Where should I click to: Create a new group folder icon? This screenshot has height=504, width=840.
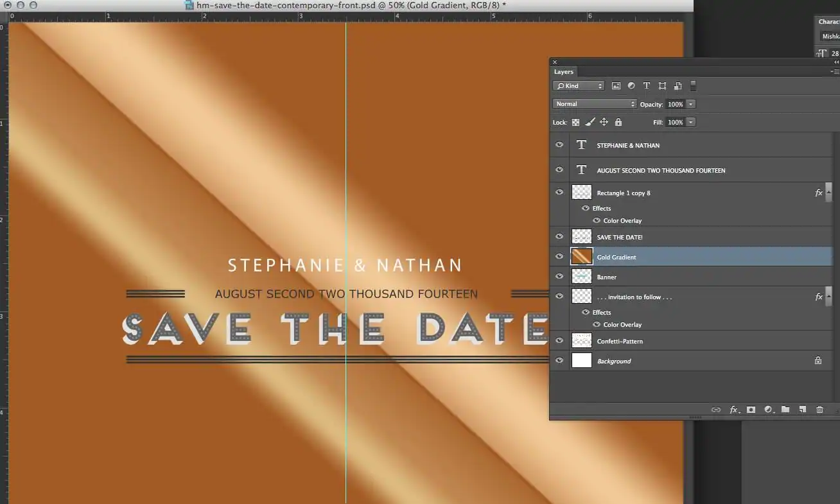[x=785, y=410]
